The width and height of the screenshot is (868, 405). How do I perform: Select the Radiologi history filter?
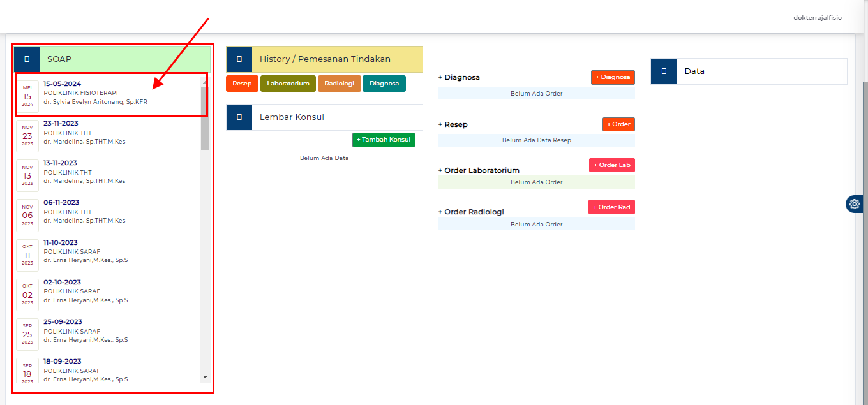[339, 83]
